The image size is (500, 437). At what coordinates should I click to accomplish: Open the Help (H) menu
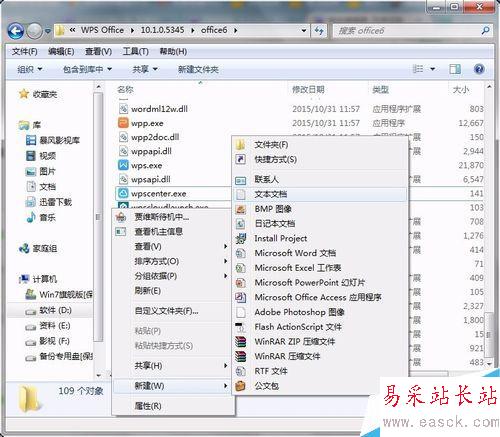click(x=173, y=52)
